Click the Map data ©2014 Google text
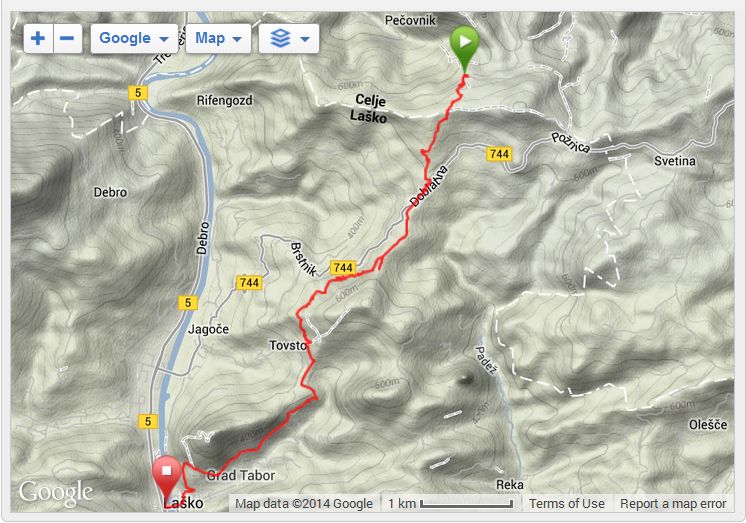This screenshot has width=746, height=523. point(304,503)
